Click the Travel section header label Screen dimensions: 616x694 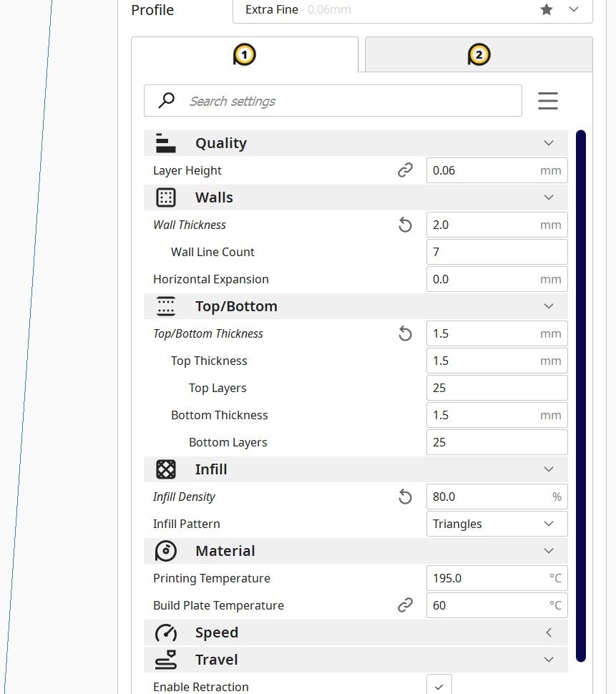[217, 660]
